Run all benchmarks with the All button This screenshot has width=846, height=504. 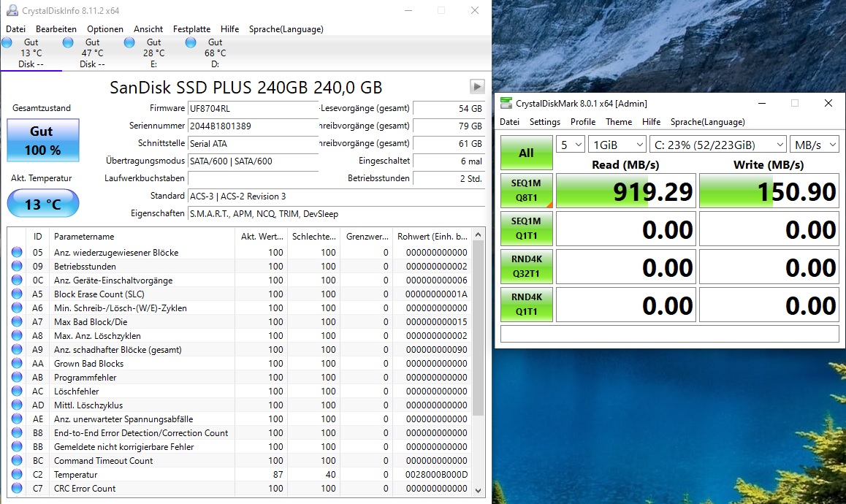pyautogui.click(x=526, y=153)
